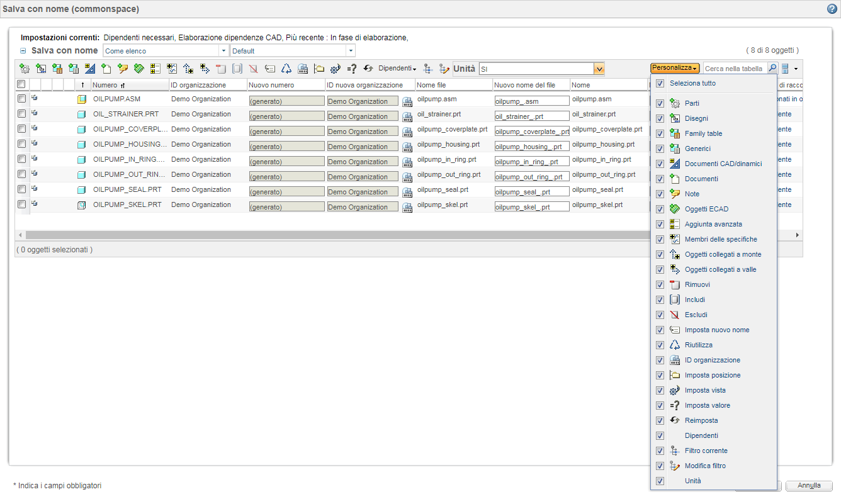Click the Note toolbar icon

click(123, 69)
